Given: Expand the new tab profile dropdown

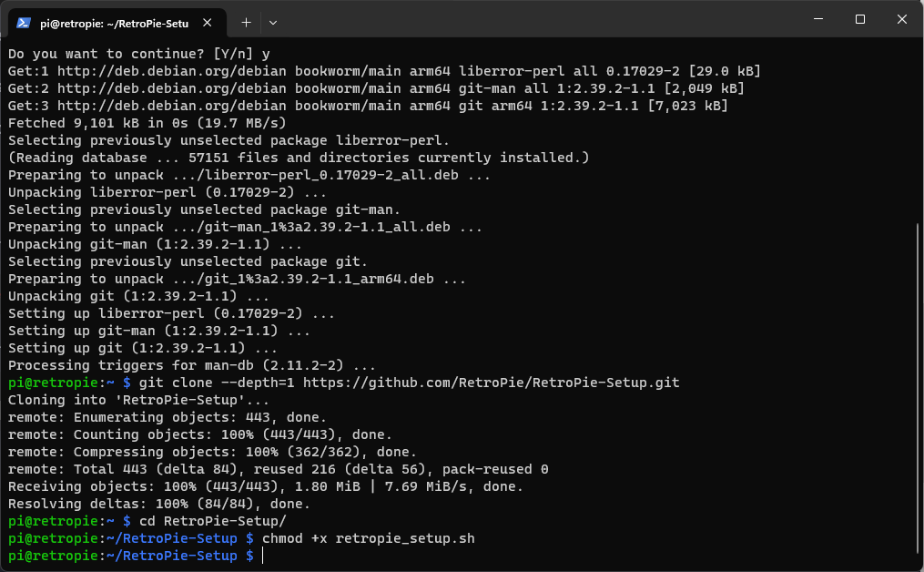Looking at the screenshot, I should tap(273, 22).
